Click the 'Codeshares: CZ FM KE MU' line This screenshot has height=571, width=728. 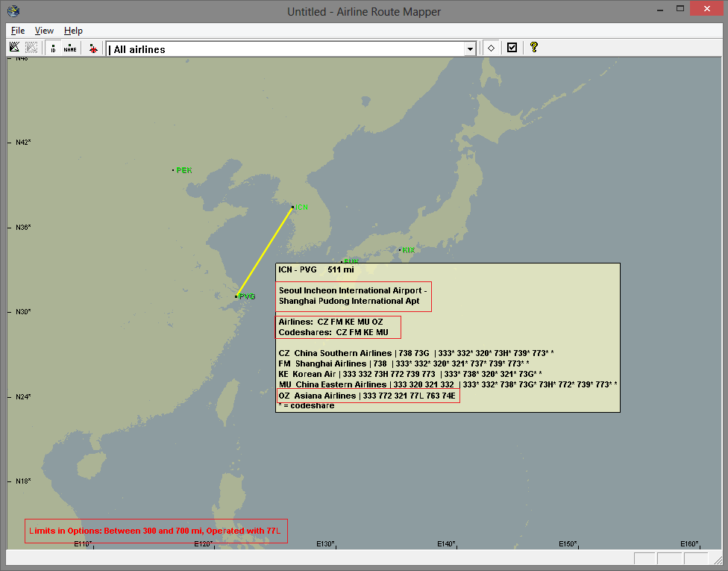333,332
